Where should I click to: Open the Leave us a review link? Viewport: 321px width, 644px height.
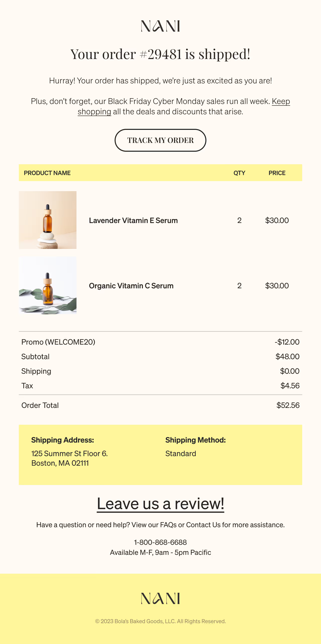(160, 504)
